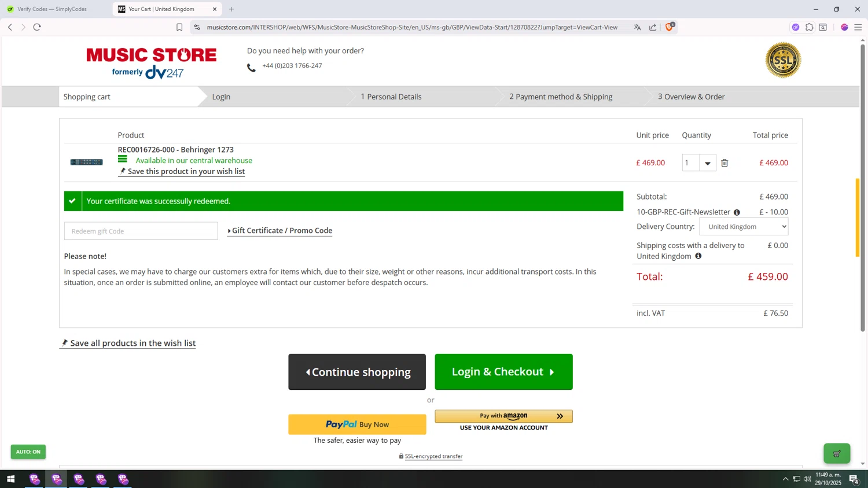Click the share icon in the address bar
Screen dimensions: 868x488
click(x=653, y=27)
